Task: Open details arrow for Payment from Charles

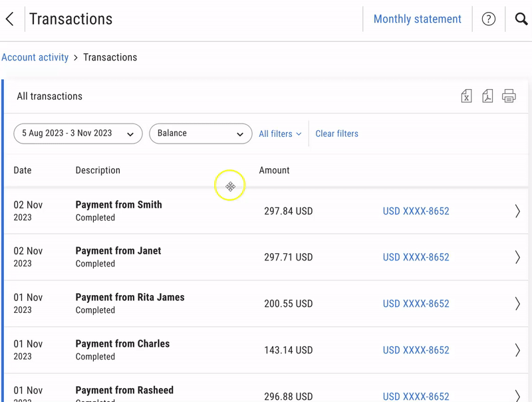Action: tap(517, 350)
